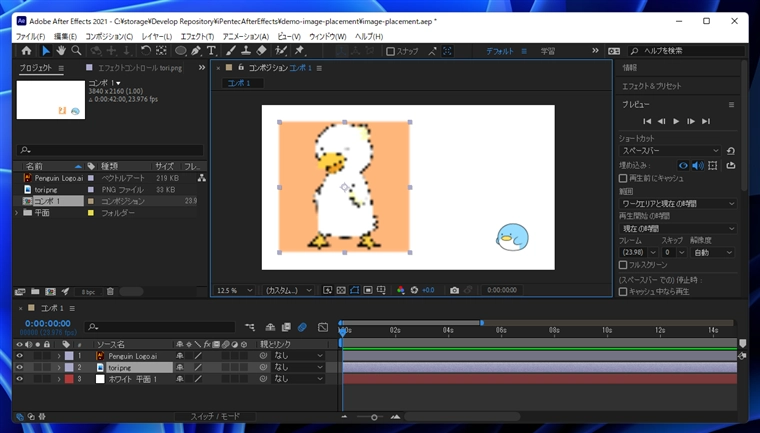760x433 pixels.
Task: Select the Eraser tool
Action: point(261,51)
